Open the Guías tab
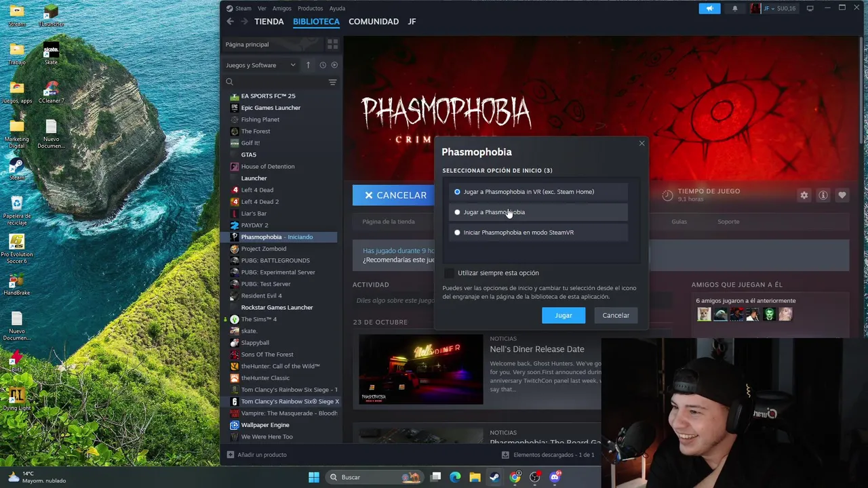The width and height of the screenshot is (868, 488). [679, 222]
